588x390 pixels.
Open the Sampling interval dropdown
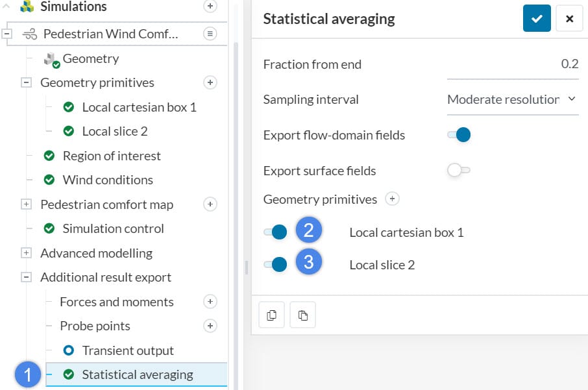click(512, 99)
